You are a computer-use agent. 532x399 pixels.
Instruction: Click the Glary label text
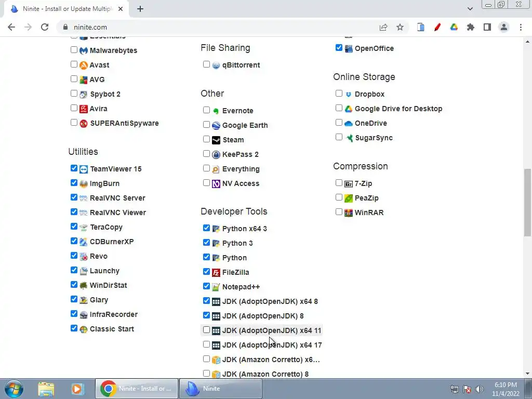click(x=99, y=300)
